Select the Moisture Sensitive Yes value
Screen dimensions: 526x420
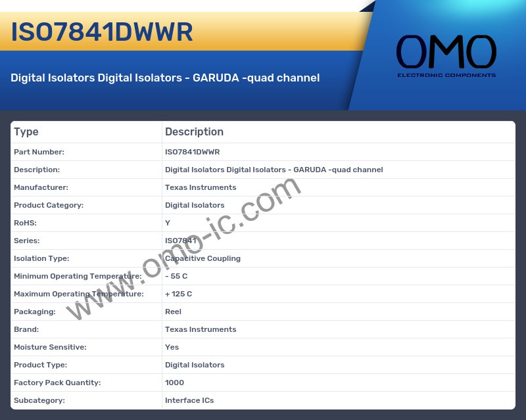pyautogui.click(x=171, y=347)
